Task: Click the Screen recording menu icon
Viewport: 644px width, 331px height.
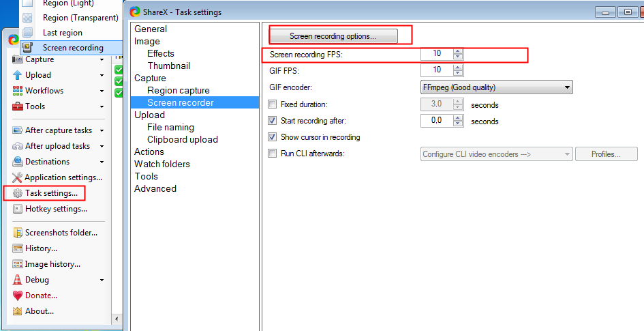Action: tap(27, 47)
